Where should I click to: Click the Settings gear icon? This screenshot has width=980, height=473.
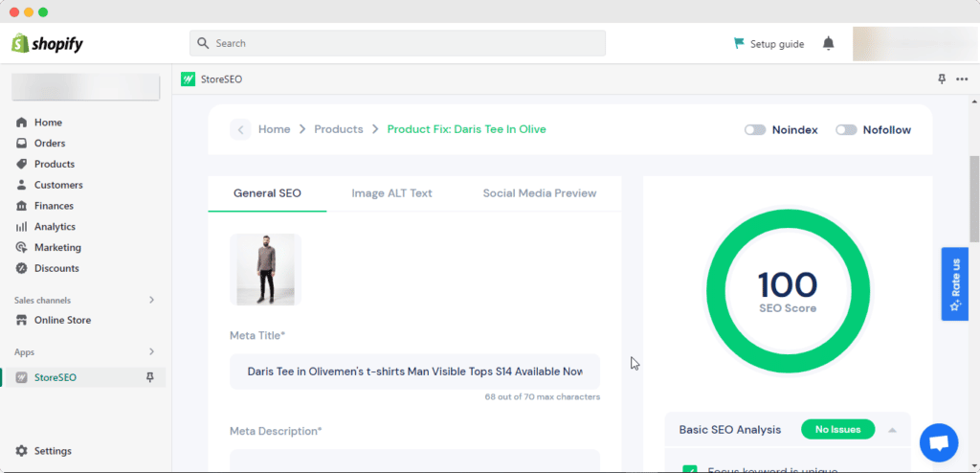(x=22, y=451)
